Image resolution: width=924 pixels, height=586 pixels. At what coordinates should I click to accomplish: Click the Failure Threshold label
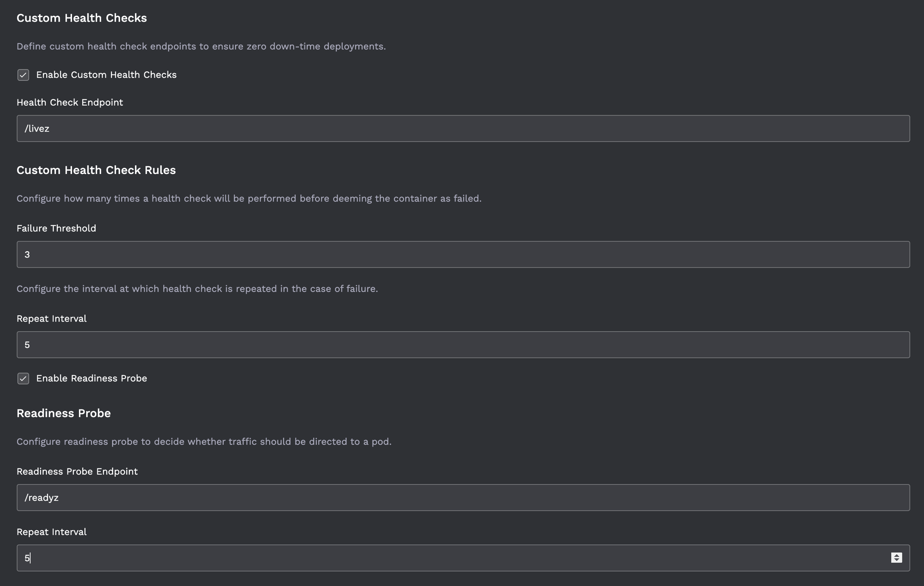pos(56,229)
